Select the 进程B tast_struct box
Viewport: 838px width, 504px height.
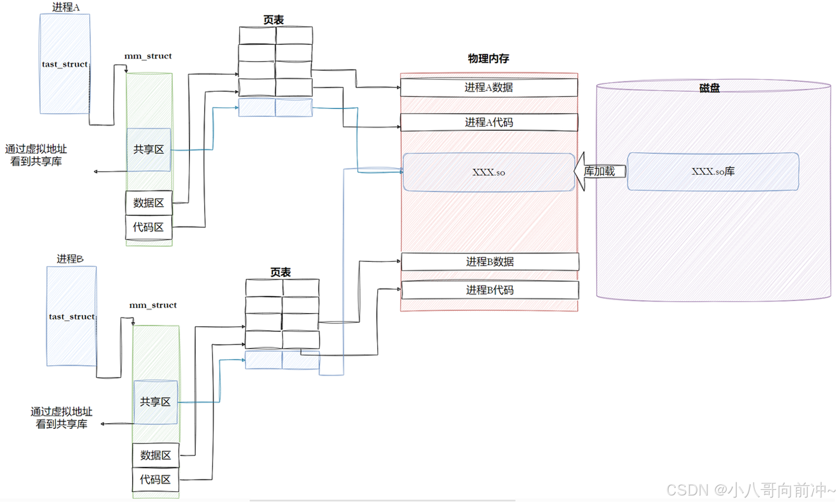(71, 316)
